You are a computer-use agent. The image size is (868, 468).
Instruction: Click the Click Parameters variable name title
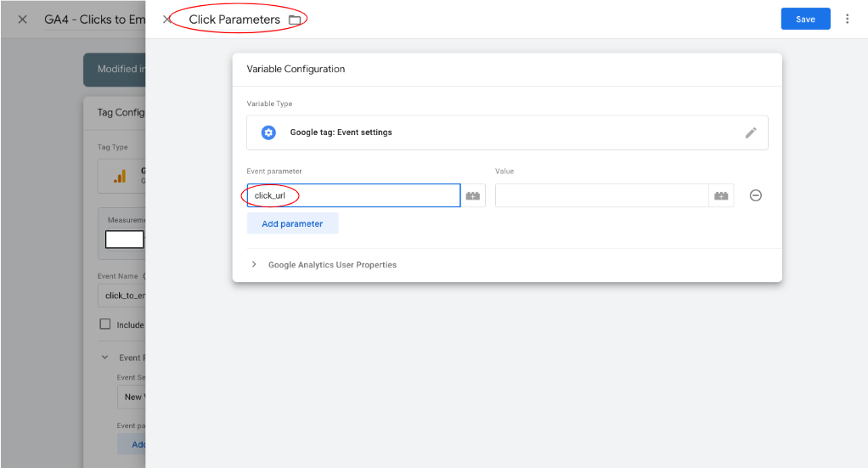(x=234, y=20)
